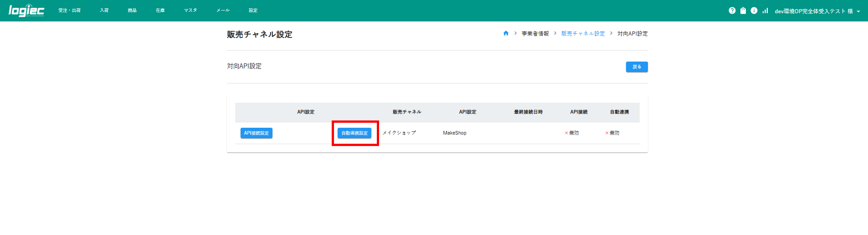
Task: Open the 在庫 menu
Action: (x=160, y=10)
